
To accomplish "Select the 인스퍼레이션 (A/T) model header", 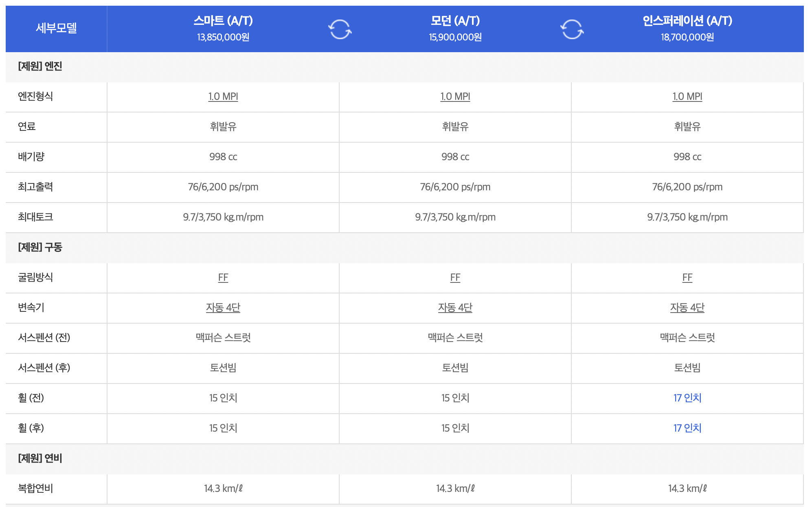I will (687, 21).
